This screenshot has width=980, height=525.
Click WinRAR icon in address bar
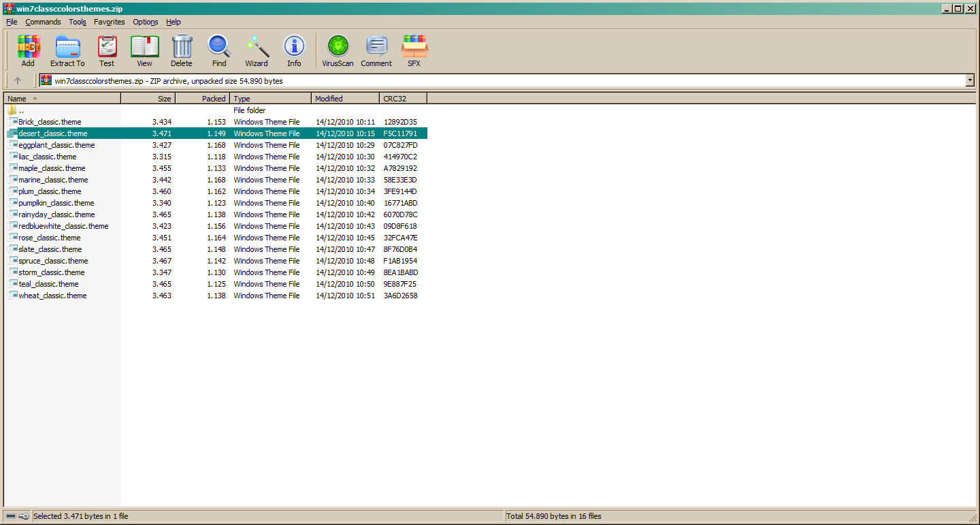coord(46,80)
